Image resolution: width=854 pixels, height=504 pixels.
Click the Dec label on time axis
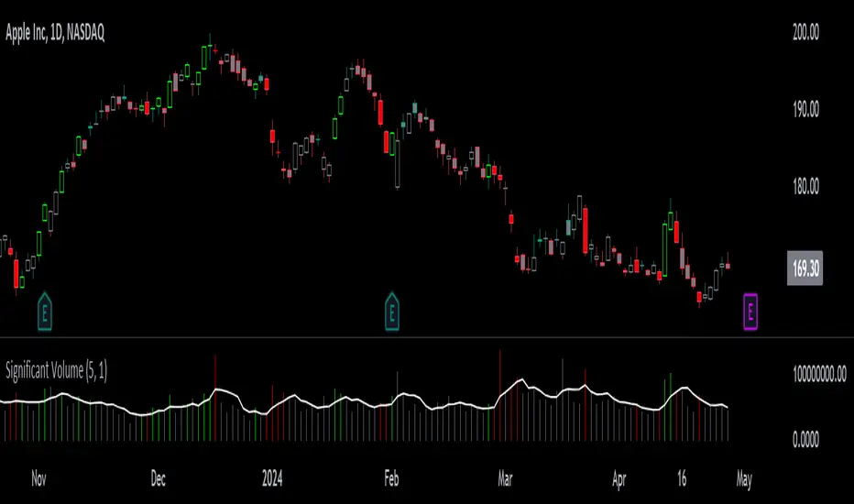[158, 478]
